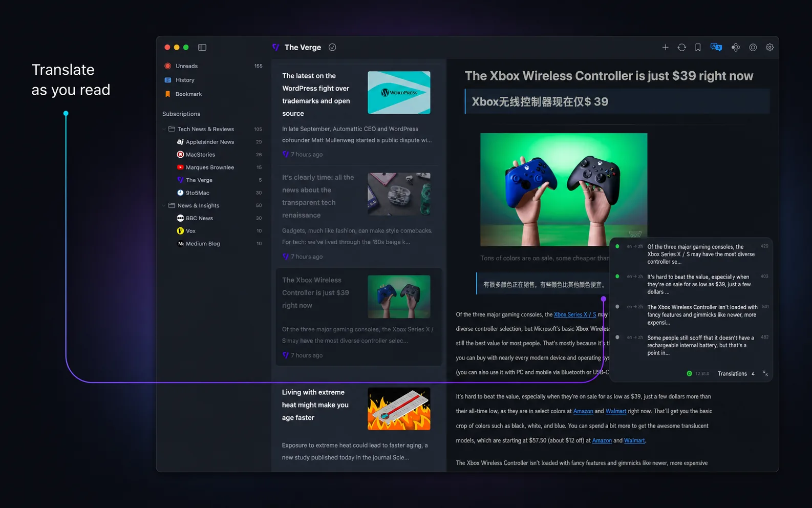This screenshot has height=508, width=812.
Task: Open the Unreads list
Action: [213, 66]
